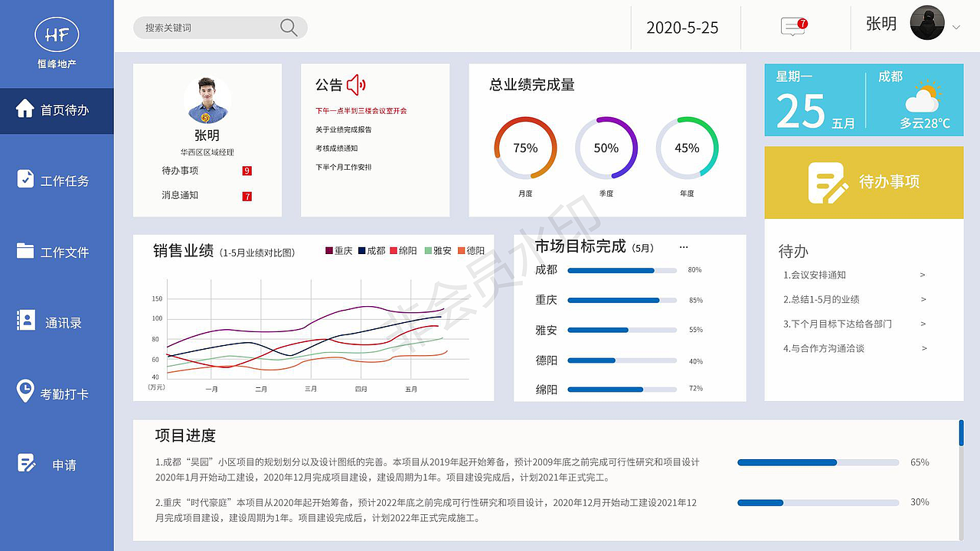Click the 45% 年度 progress ring

coord(688,148)
